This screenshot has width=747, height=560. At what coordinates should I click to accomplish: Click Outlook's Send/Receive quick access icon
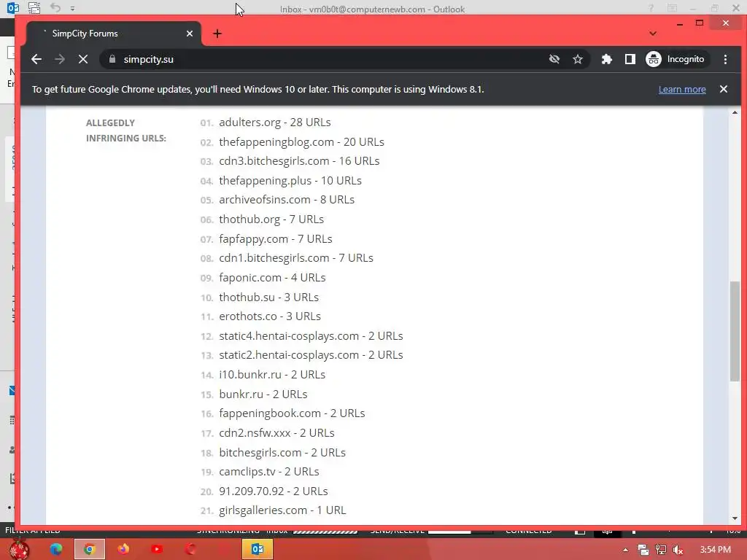pyautogui.click(x=34, y=8)
